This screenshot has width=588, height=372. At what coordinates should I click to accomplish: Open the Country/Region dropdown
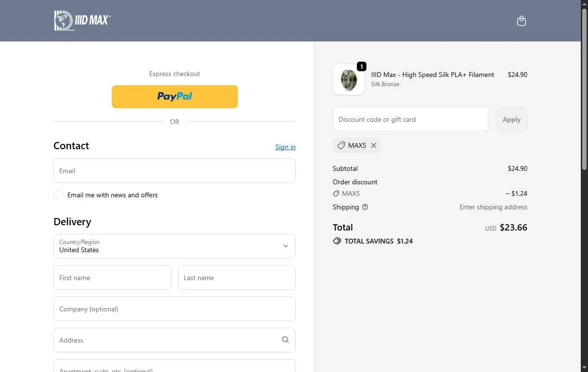(x=174, y=246)
